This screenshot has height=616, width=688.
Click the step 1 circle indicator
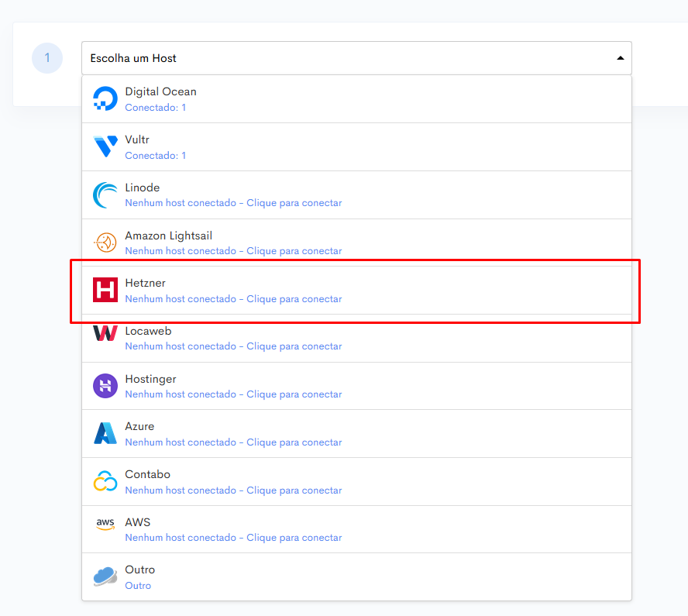[x=47, y=58]
